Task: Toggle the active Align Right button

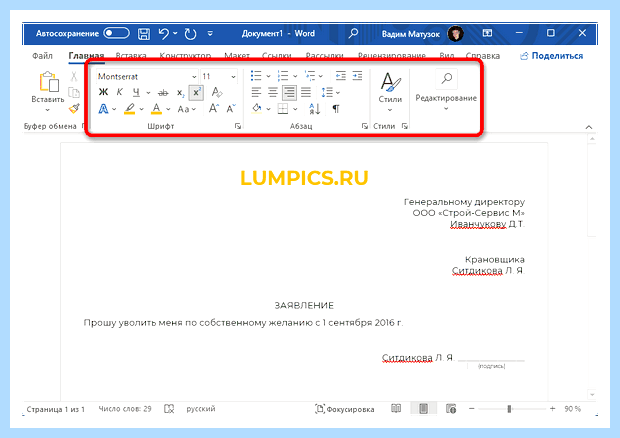Action: click(289, 93)
